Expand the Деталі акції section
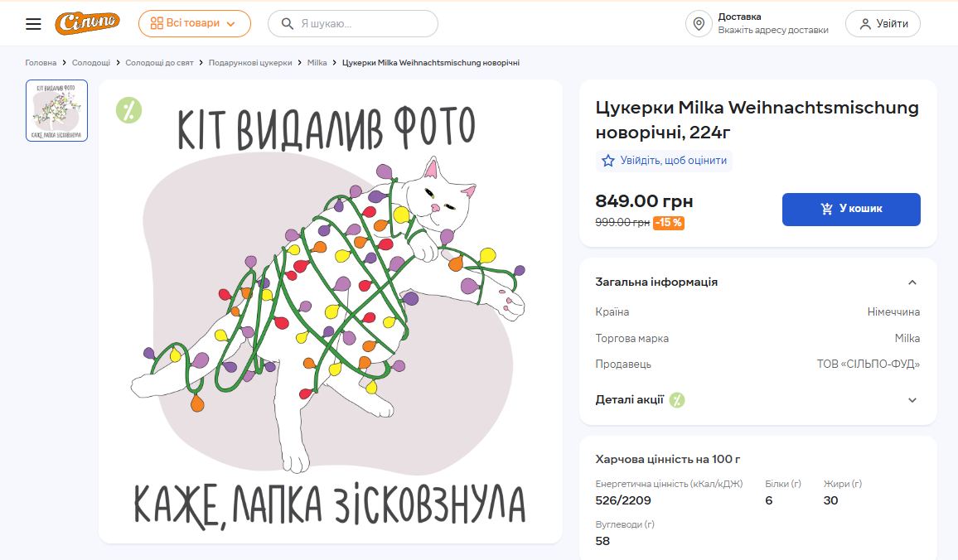 [912, 400]
